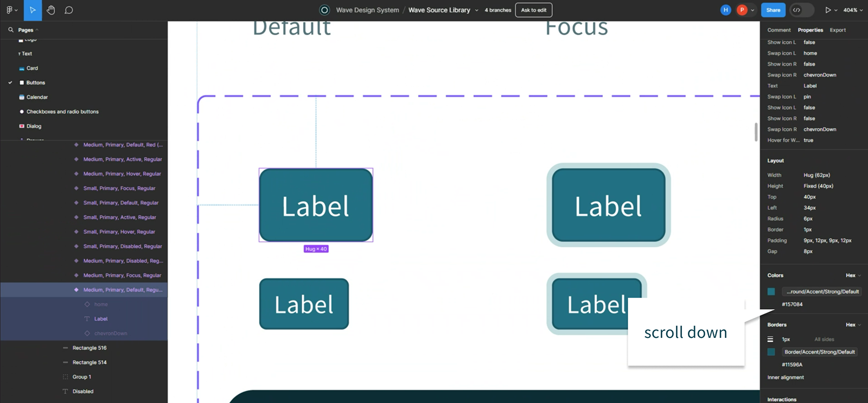Viewport: 868px width, 403px height.
Task: Search layers with the magnifier icon
Action: 11,30
